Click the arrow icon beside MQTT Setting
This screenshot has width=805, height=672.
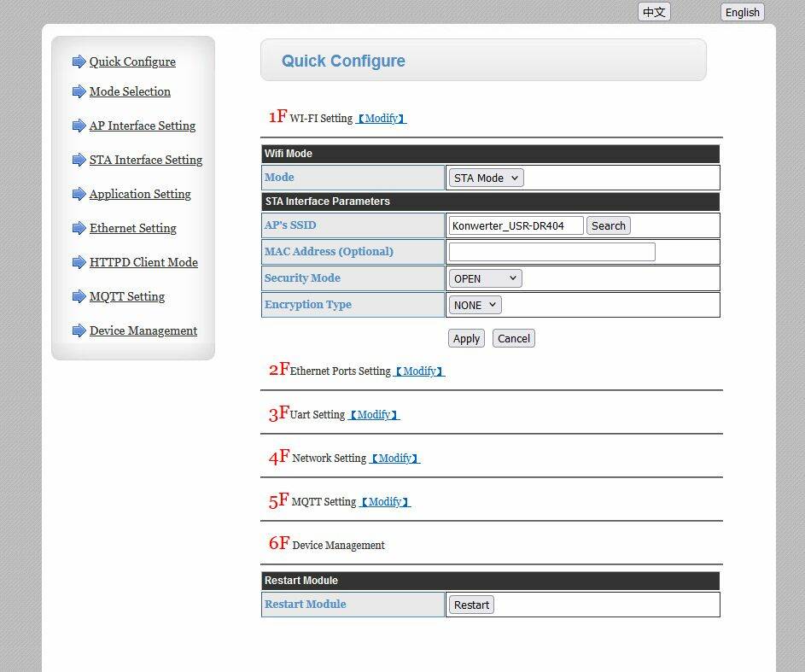[x=79, y=296]
